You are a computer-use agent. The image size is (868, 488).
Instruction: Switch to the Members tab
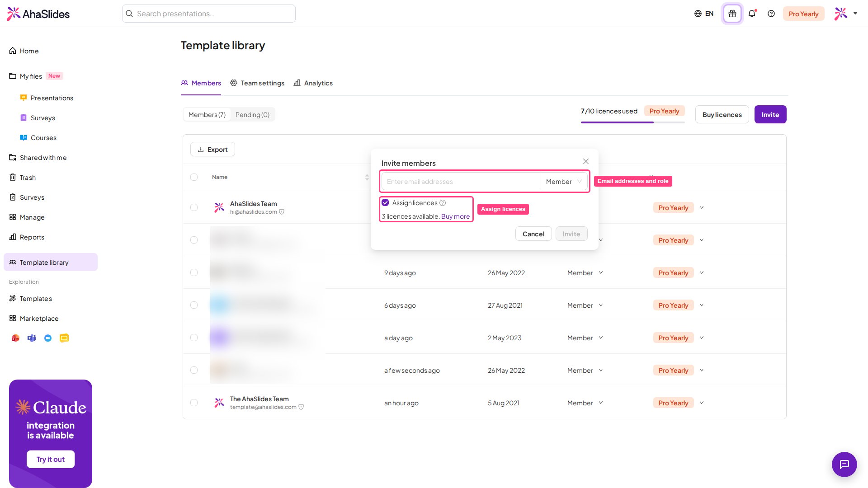click(x=201, y=83)
